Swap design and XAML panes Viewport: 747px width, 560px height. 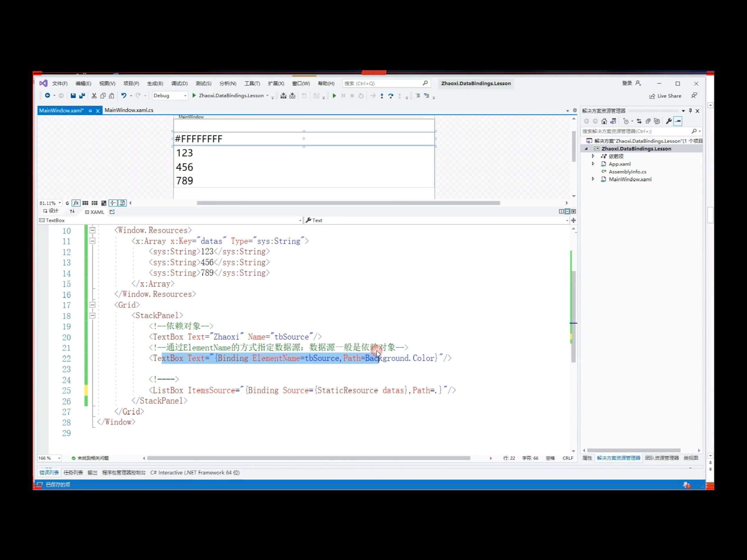point(72,212)
